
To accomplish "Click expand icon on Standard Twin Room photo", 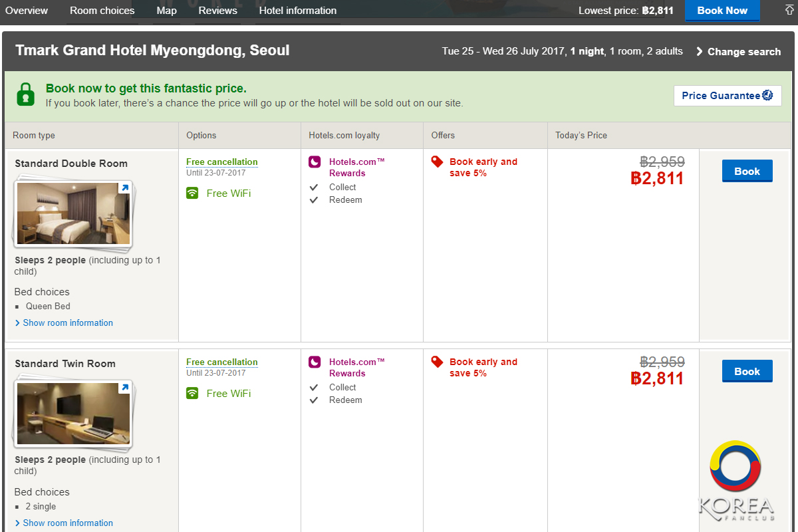I will pyautogui.click(x=124, y=388).
